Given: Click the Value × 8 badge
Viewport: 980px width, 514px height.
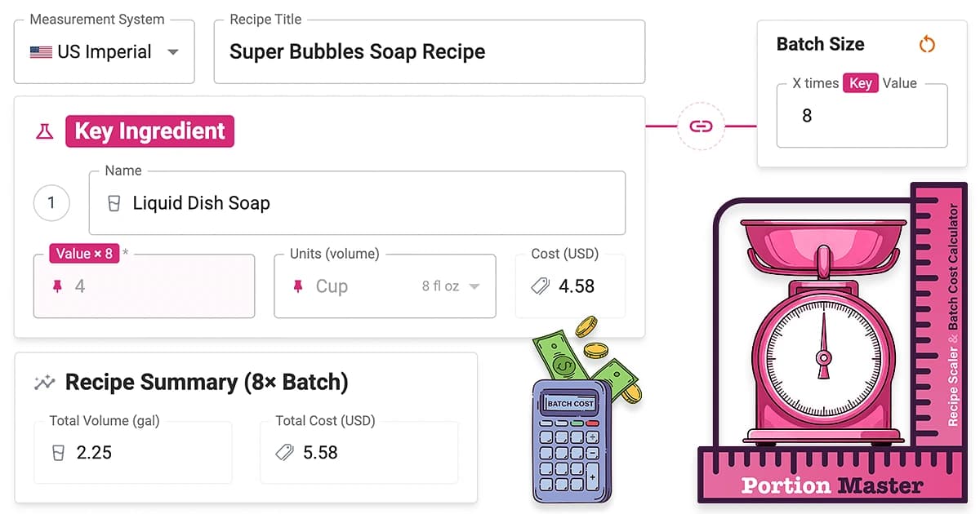Looking at the screenshot, I should point(83,253).
